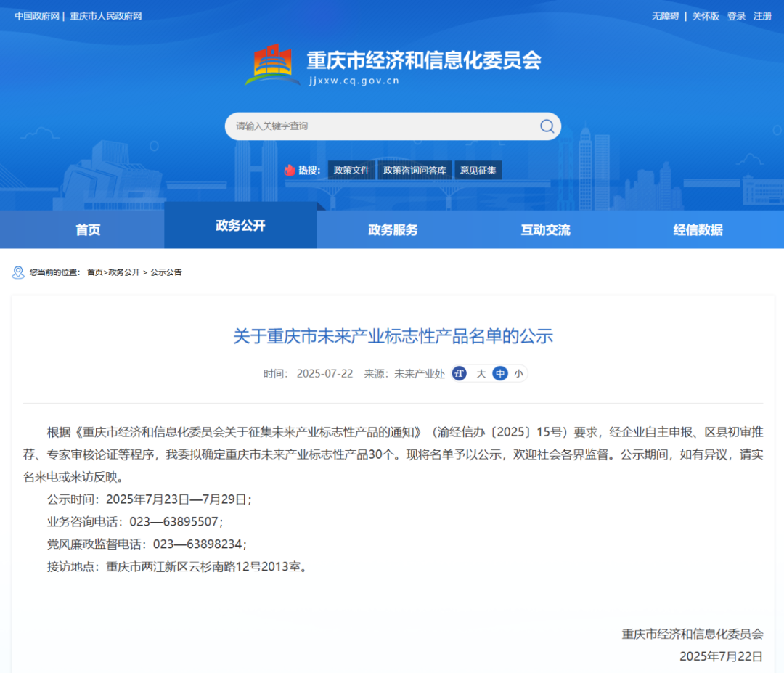Open 公示公告 breadcrumb link

coord(166,272)
